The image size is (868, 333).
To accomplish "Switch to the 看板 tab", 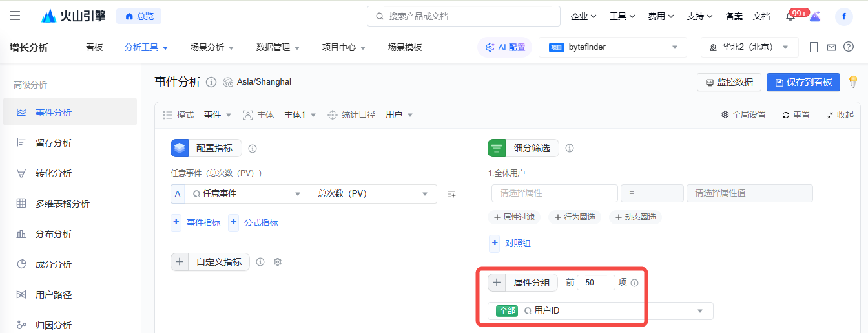I will (x=94, y=47).
